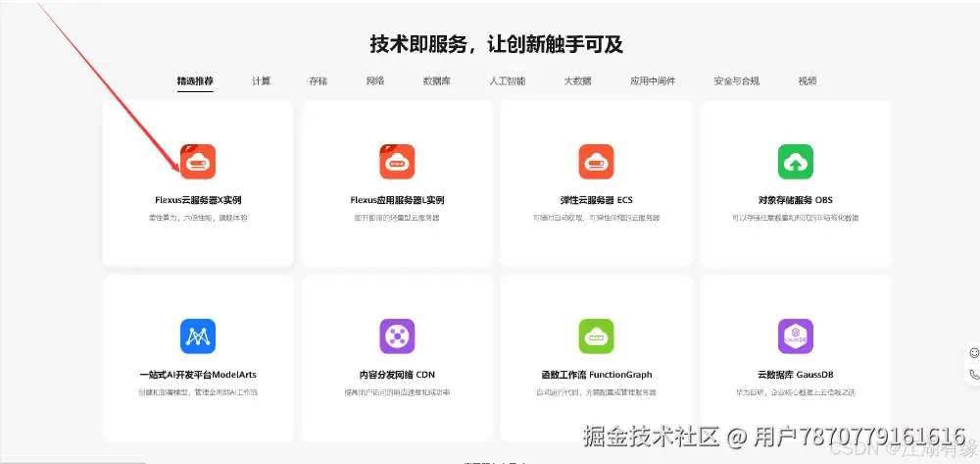Screen dimensions: 980x464
Task: Switch to the 大数据 tab
Action: 577,80
